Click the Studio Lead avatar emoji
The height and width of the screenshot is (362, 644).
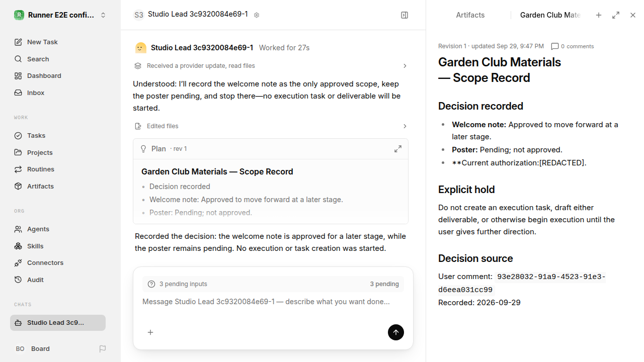141,48
